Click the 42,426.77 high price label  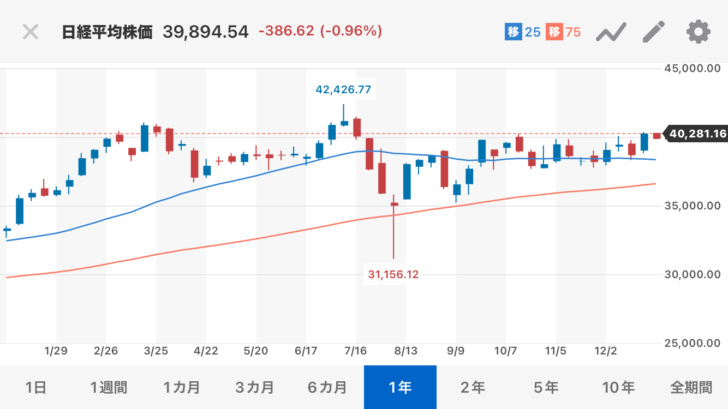coord(343,90)
